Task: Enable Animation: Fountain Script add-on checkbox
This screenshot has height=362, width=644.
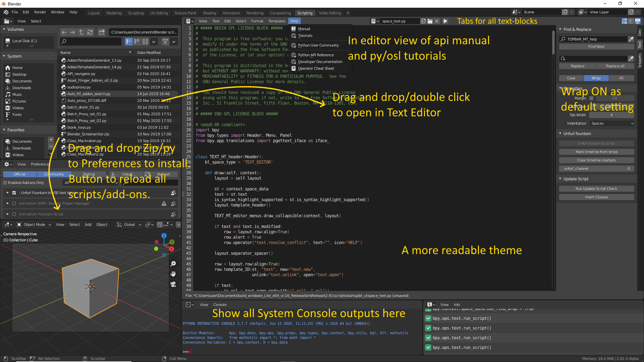Action: (14, 214)
